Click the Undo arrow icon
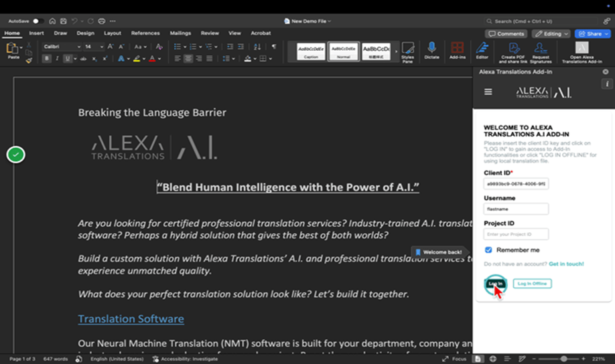Image resolution: width=615 pixels, height=364 pixels. 74,21
